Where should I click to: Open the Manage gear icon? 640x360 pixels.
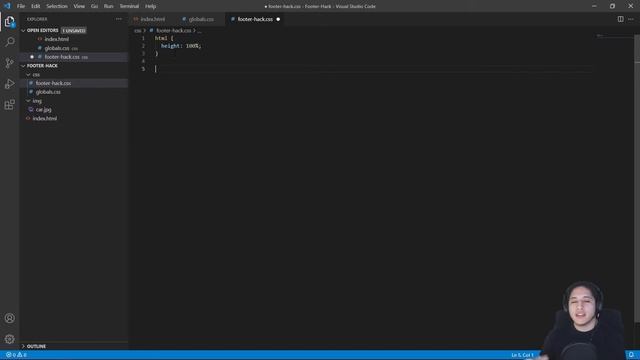click(x=9, y=339)
